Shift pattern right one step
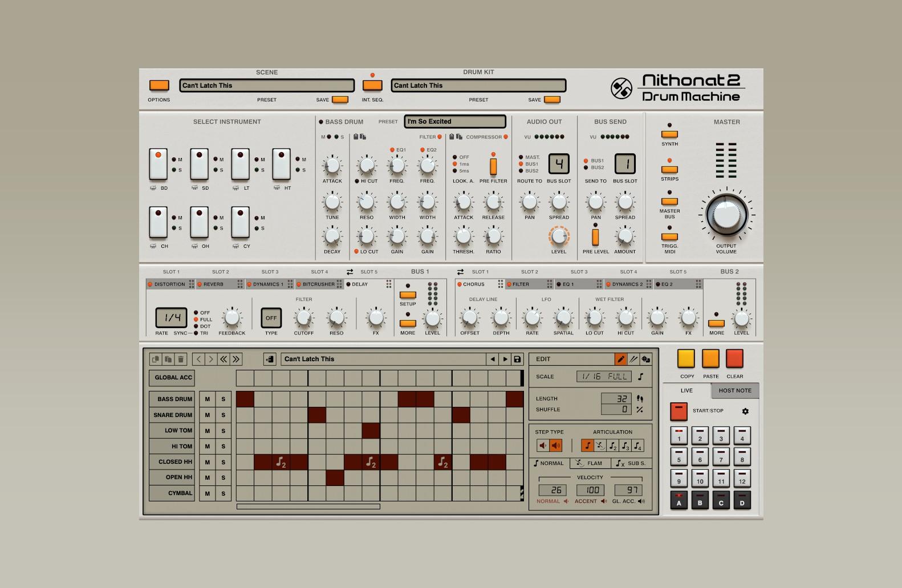 tap(210, 359)
